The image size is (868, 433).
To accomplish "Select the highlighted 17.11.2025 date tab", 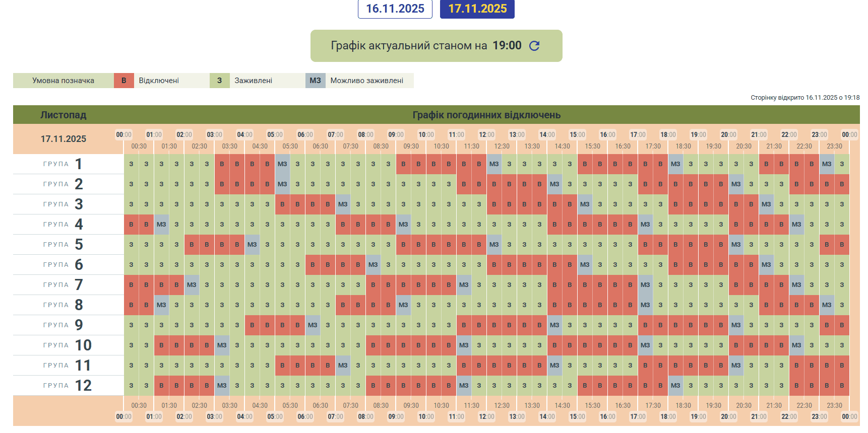I will (x=477, y=9).
